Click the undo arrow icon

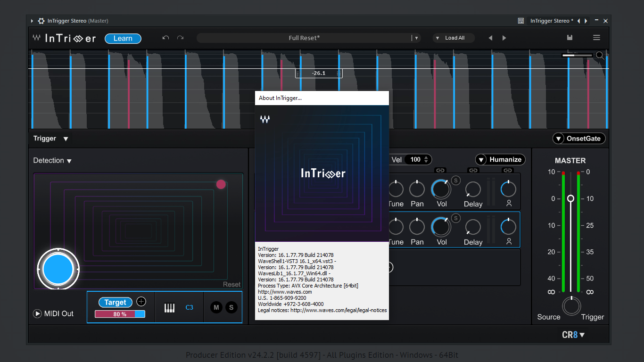tap(165, 38)
